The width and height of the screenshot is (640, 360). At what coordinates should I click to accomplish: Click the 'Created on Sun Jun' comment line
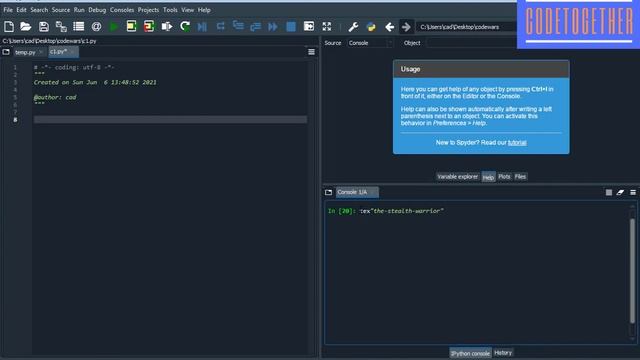[x=95, y=82]
